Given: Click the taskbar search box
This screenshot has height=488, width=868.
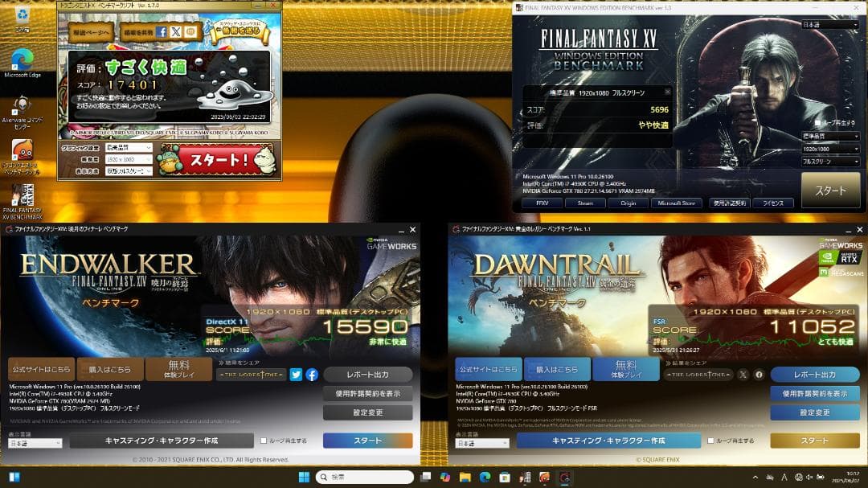Looking at the screenshot, I should point(365,477).
